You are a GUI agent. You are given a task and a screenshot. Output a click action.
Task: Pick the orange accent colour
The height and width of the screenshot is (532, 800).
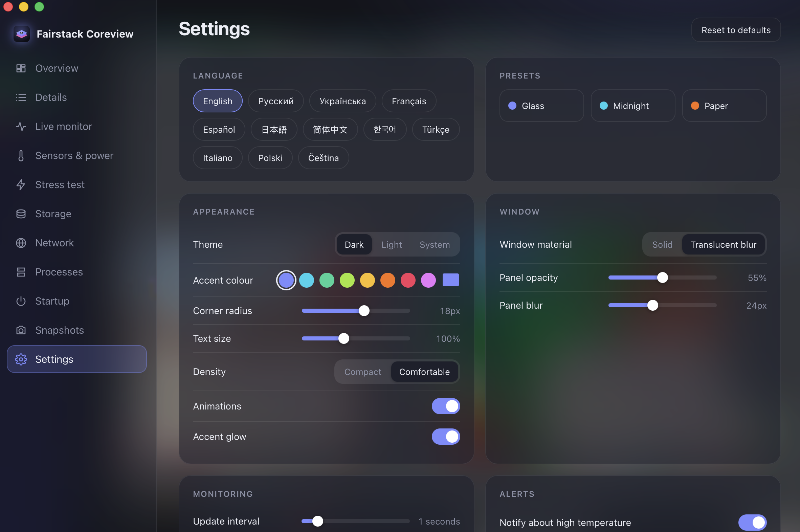(x=388, y=280)
